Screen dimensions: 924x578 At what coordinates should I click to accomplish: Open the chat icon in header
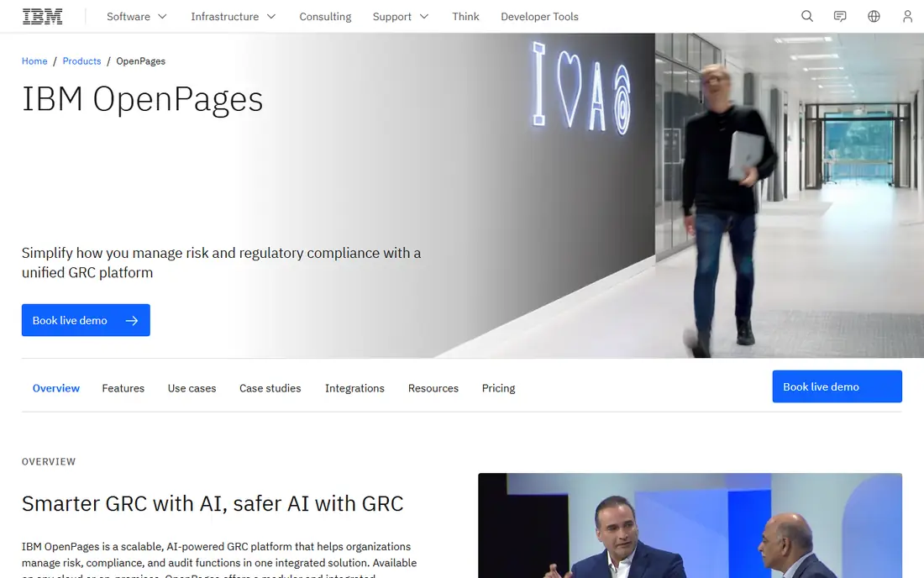(x=840, y=17)
